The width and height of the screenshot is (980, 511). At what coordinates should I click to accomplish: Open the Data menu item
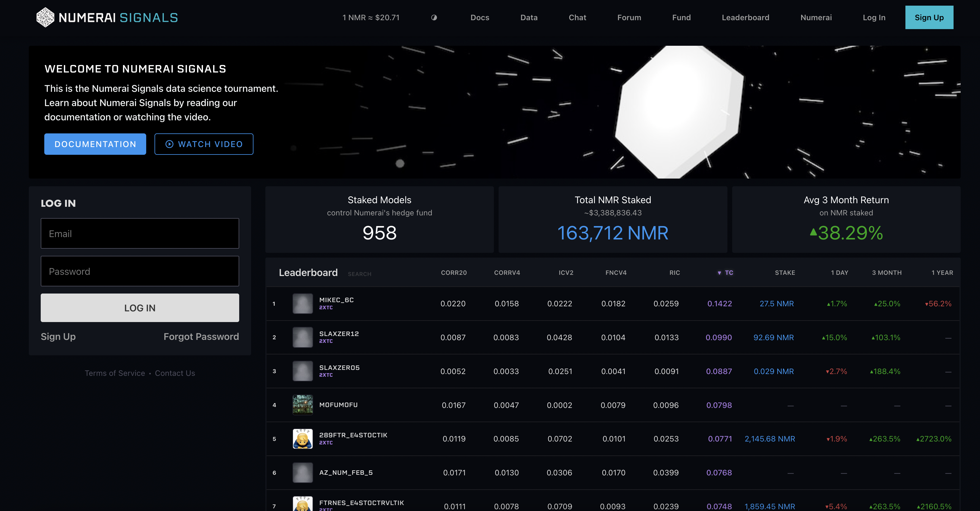529,18
